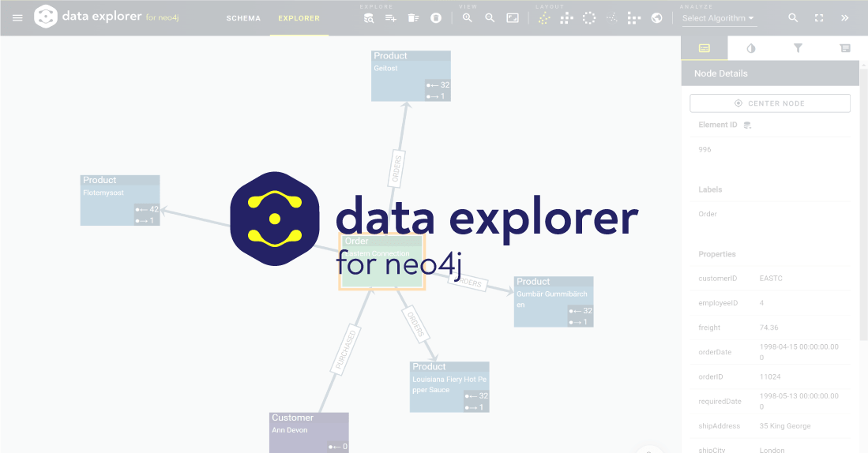Click the fit graph to screen icon
The image size is (868, 453).
point(513,18)
